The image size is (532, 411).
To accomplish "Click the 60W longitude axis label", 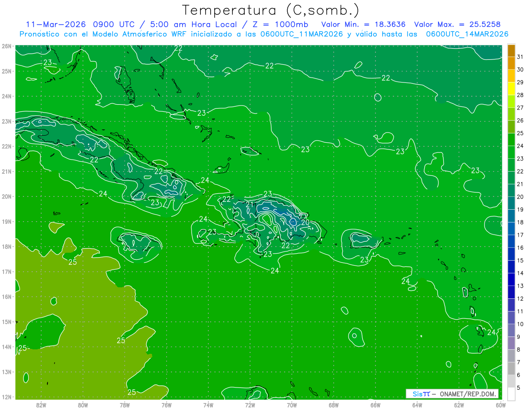I will point(501,404).
